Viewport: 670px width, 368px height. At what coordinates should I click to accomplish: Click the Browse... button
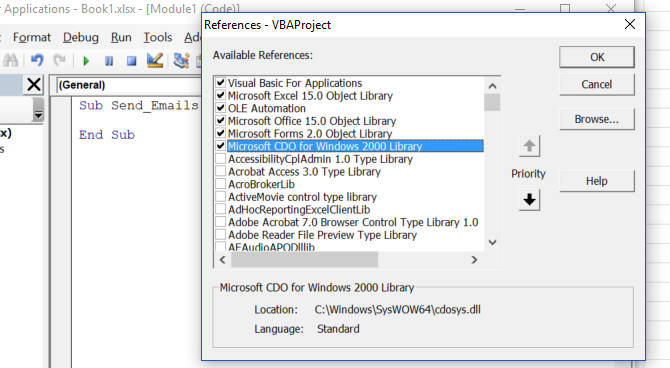pos(597,119)
